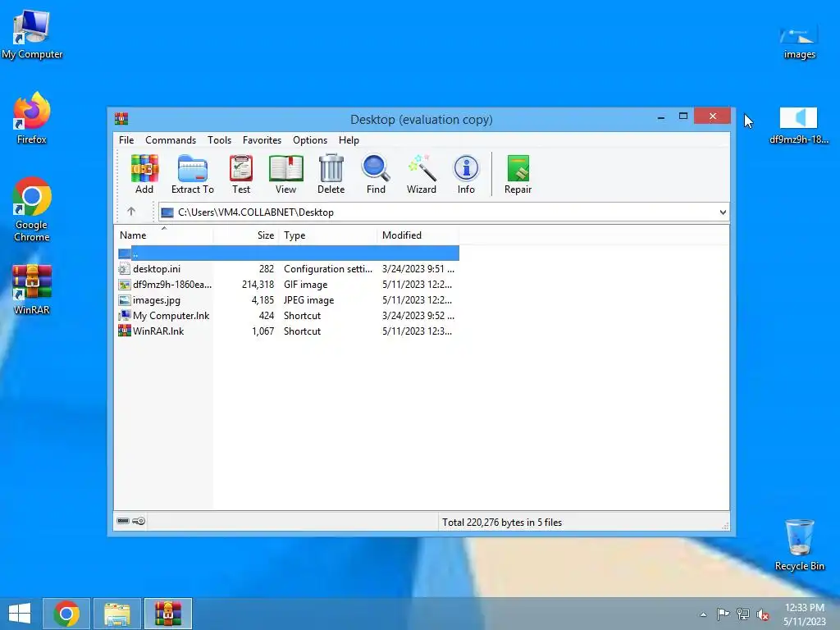Open the Favorites menu
This screenshot has width=840, height=630.
pos(262,139)
